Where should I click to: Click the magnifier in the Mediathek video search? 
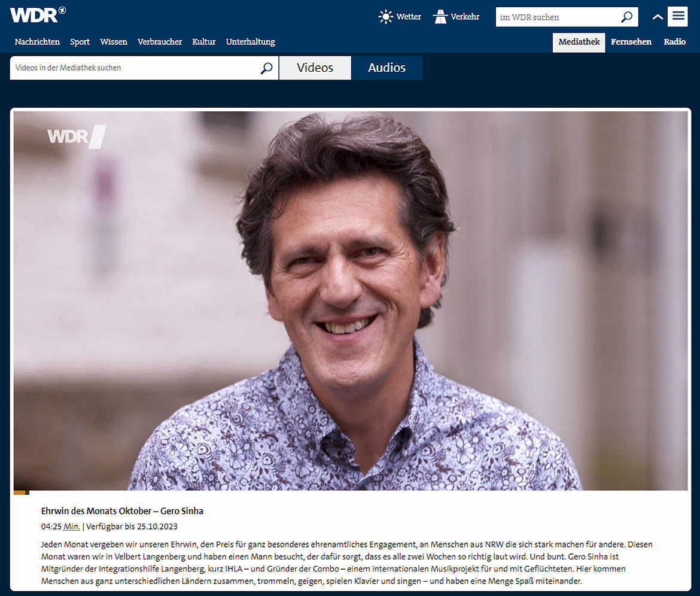[266, 68]
